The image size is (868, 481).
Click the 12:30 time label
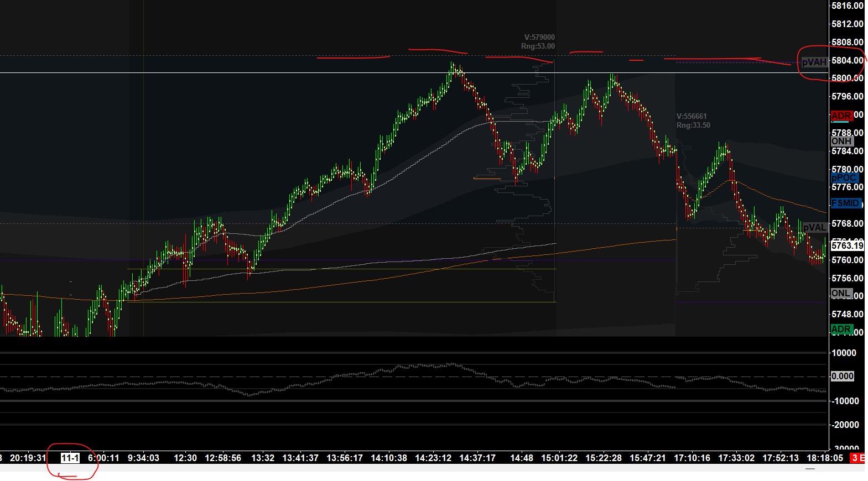185,458
